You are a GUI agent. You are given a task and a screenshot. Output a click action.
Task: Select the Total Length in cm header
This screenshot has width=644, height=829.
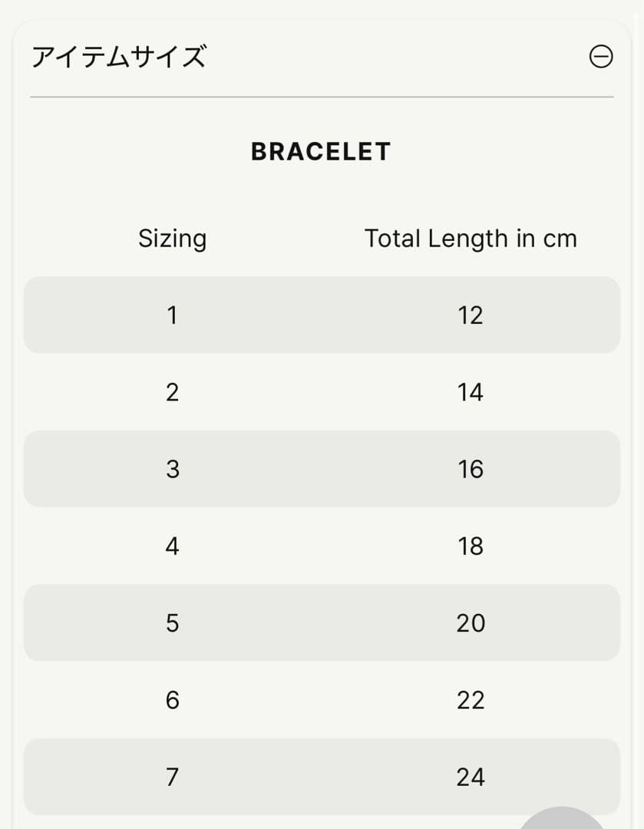tap(471, 239)
